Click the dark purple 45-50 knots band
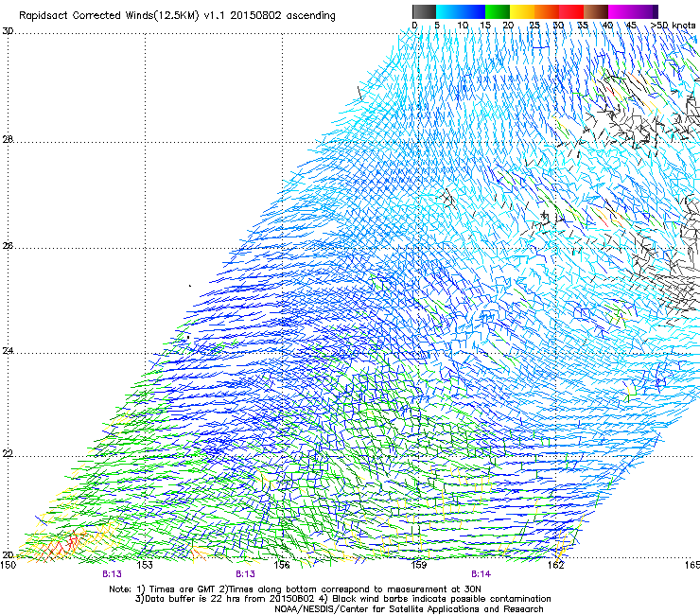 point(645,11)
